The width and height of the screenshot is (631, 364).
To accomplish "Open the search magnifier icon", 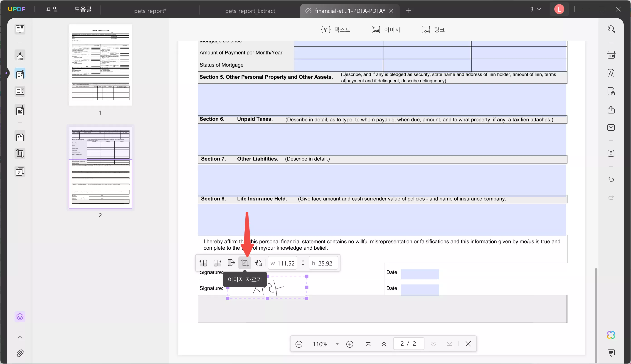I will (x=611, y=29).
